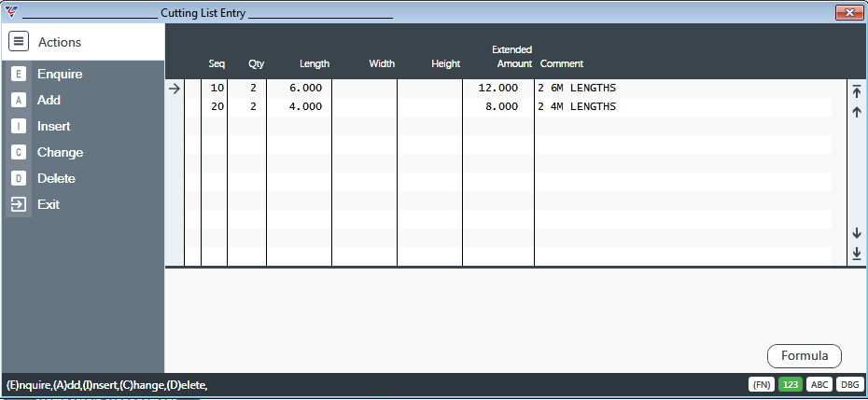Jump to first row with top arrow
868x400 pixels.
pos(857,91)
